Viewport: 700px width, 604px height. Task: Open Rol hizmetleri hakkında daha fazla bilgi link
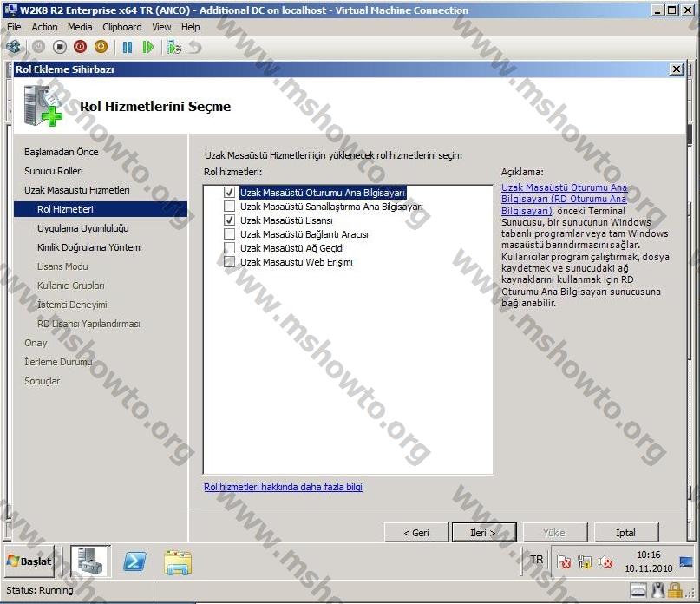coord(283,487)
